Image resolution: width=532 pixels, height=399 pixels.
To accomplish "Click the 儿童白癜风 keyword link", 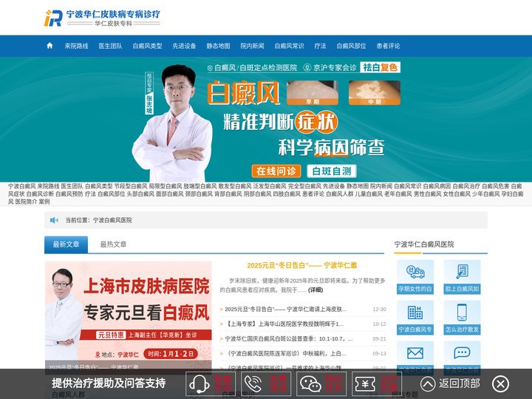I will coord(369,194).
